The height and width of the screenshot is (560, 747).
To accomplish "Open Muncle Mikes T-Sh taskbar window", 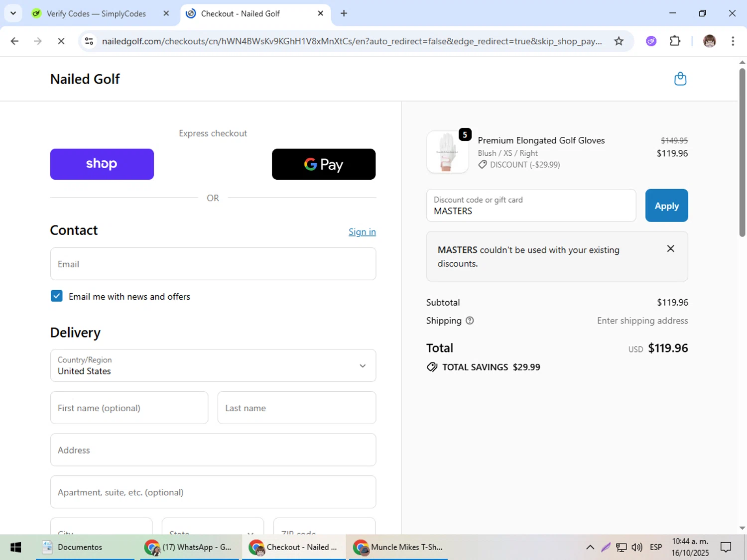I will (x=398, y=547).
